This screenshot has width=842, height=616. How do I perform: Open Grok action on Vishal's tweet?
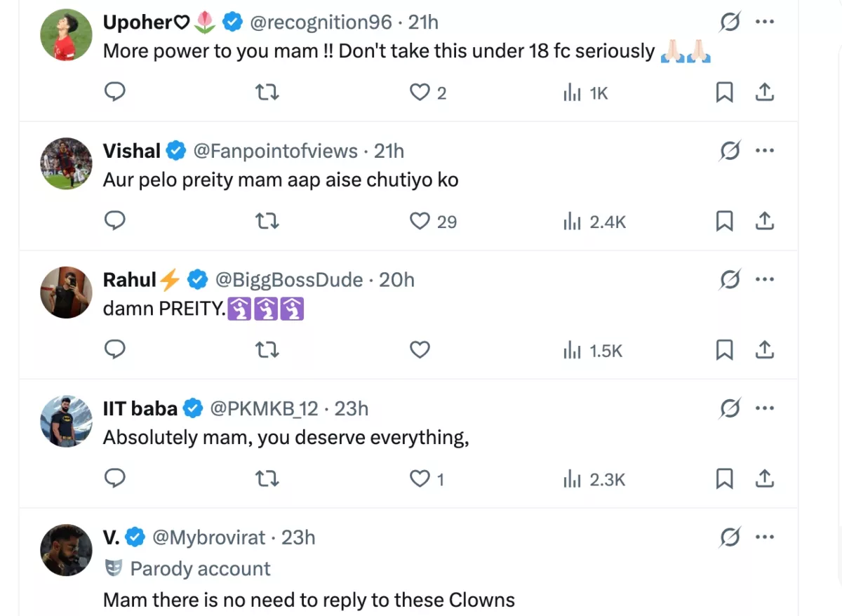[x=730, y=151]
